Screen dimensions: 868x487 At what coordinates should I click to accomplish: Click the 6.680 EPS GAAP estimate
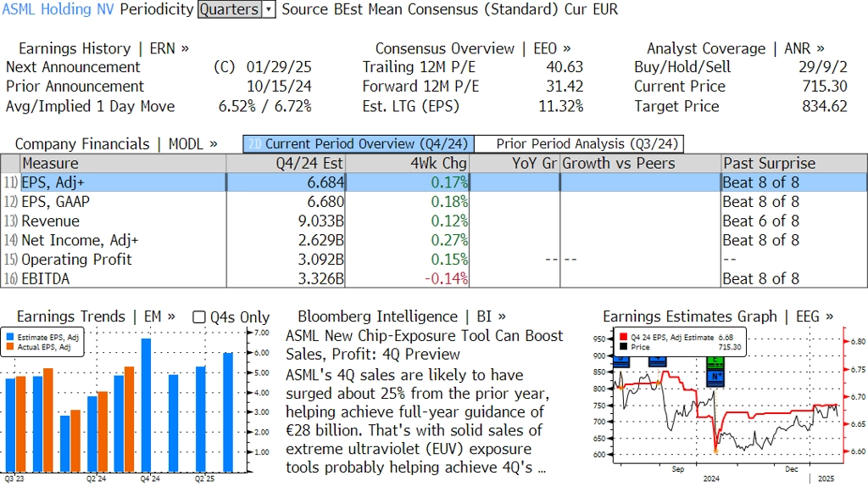(x=325, y=202)
